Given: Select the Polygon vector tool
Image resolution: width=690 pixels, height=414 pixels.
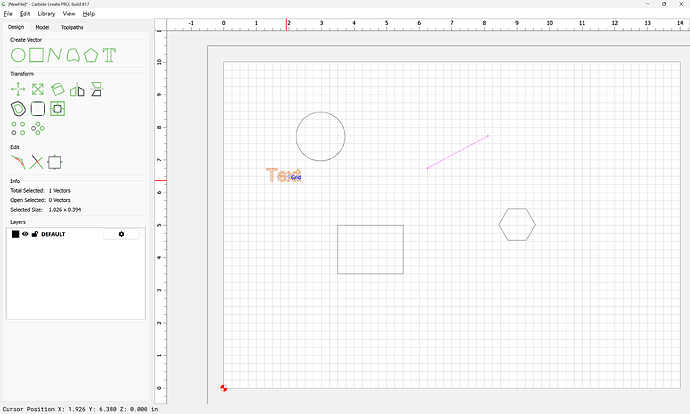Looking at the screenshot, I should pyautogui.click(x=91, y=54).
